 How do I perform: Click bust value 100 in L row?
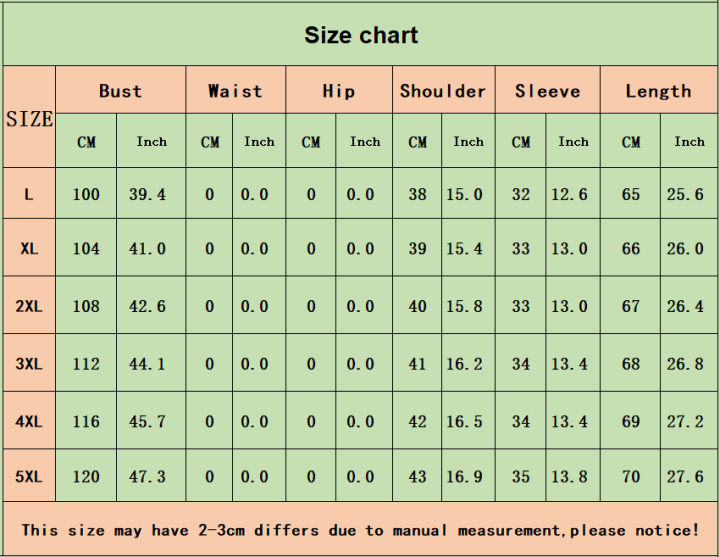86,194
